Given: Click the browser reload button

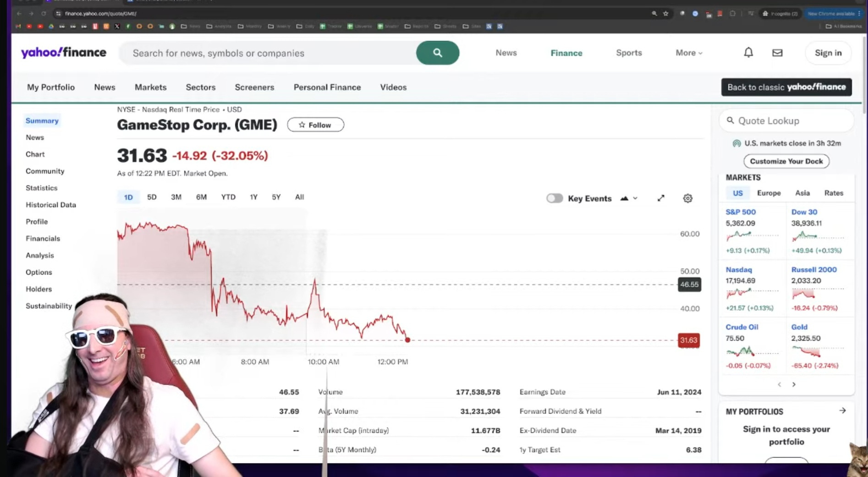Looking at the screenshot, I should click(x=44, y=14).
